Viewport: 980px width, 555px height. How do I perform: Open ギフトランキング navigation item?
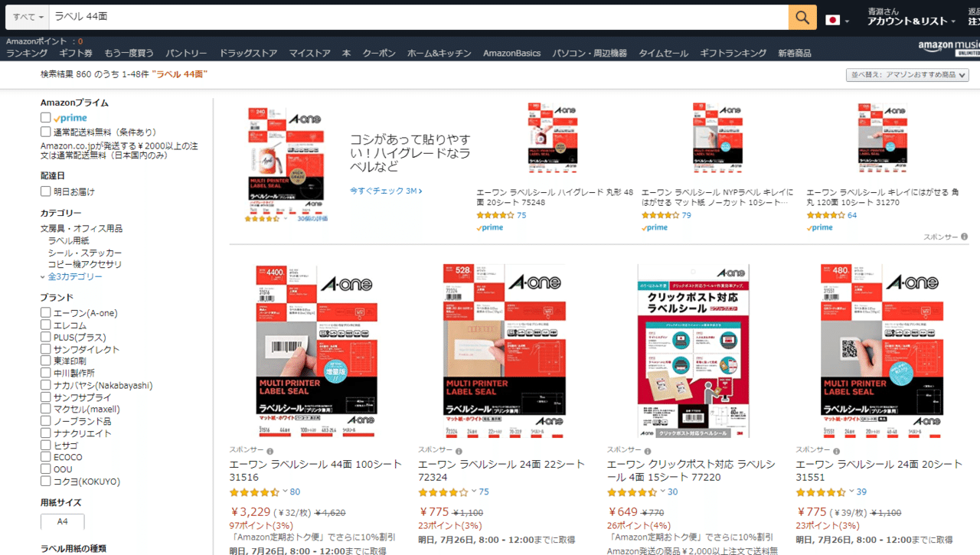733,53
